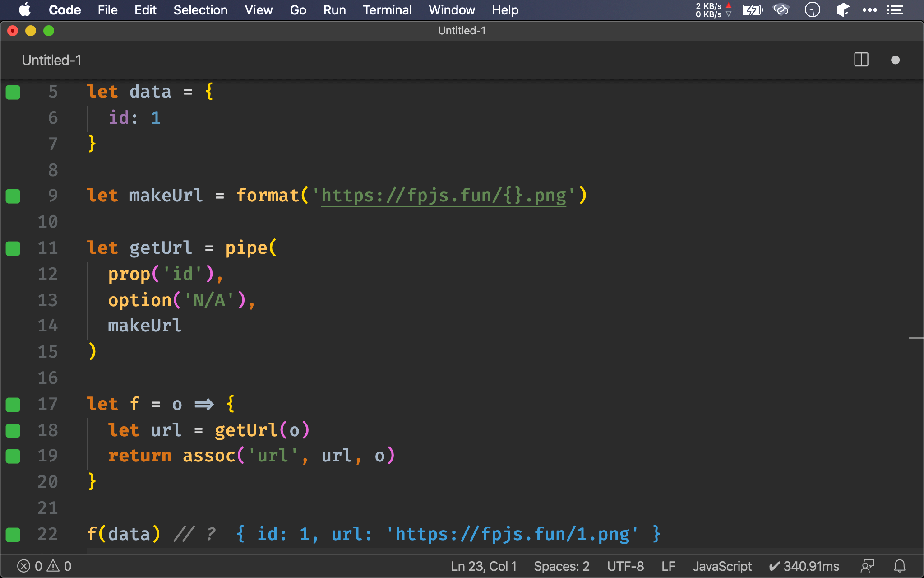This screenshot has width=924, height=578.
Task: Click the warning triangle icon in status bar
Action: click(x=53, y=566)
